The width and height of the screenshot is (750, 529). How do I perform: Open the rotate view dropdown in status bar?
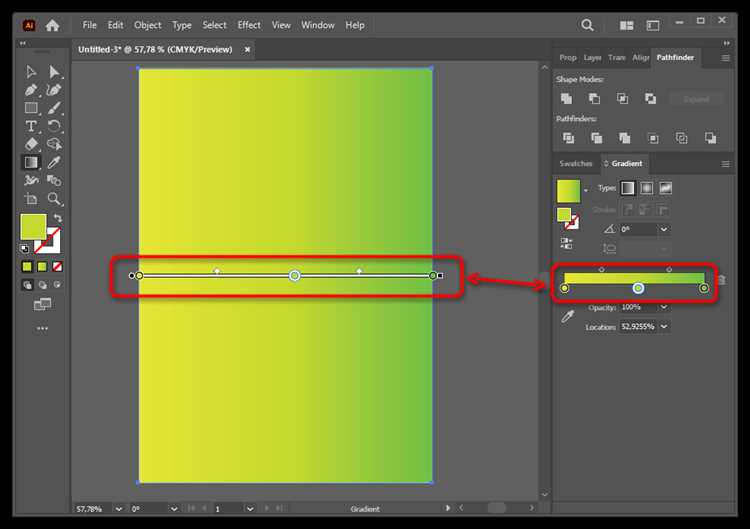(174, 509)
